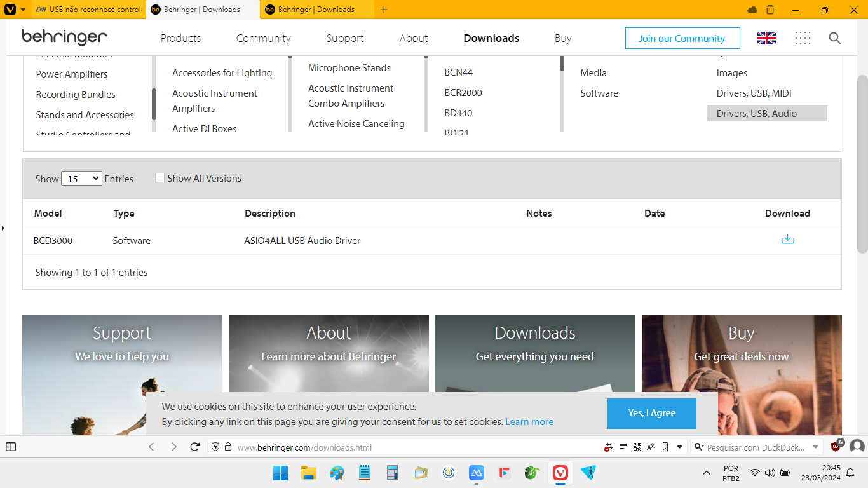Reload the current page
Image resolution: width=868 pixels, height=488 pixels.
(195, 447)
